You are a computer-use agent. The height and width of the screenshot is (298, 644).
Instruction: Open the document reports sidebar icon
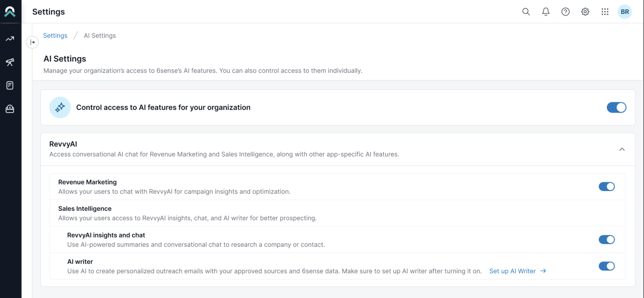tap(10, 85)
